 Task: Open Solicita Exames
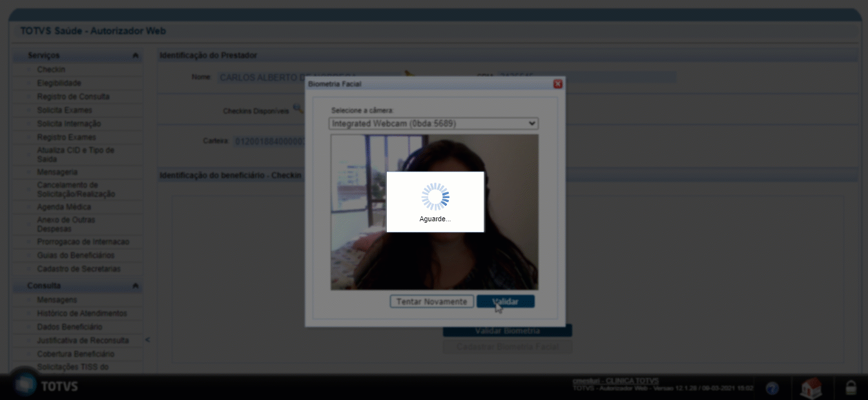pos(65,110)
